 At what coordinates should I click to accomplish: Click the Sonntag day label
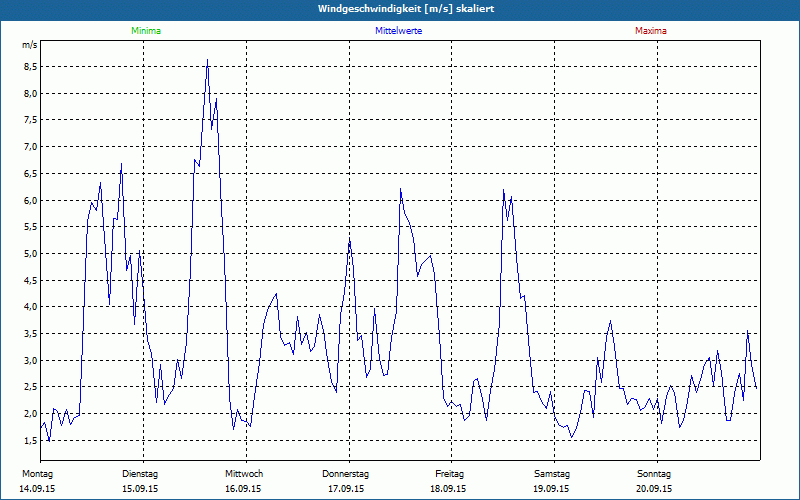[654, 474]
